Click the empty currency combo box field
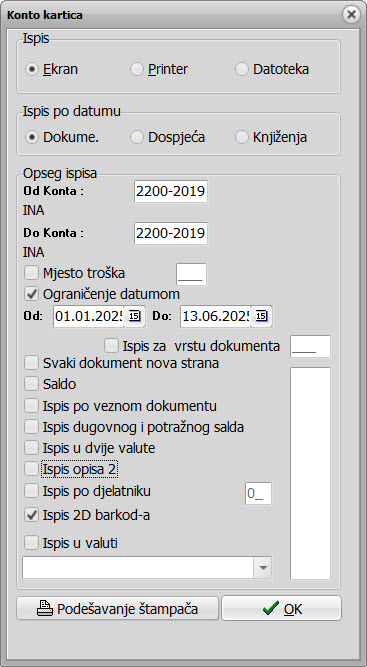Image resolution: width=367 pixels, height=667 pixels. tap(138, 567)
